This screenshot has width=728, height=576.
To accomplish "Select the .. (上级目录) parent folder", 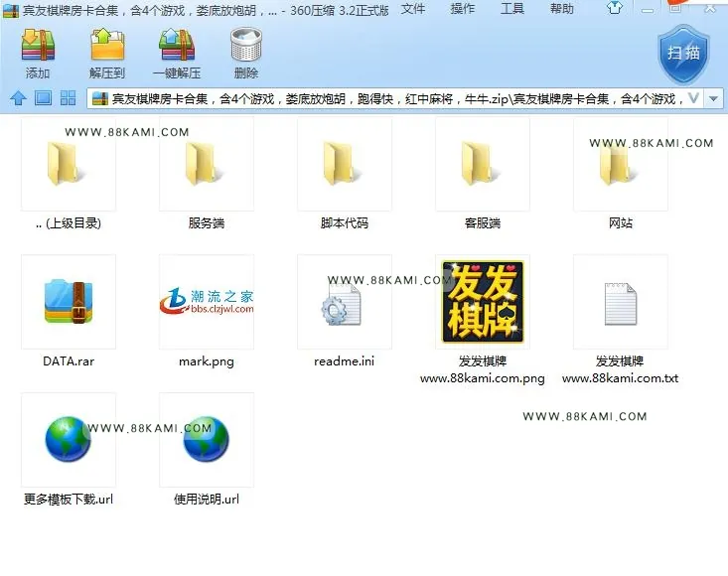I will 69,164.
